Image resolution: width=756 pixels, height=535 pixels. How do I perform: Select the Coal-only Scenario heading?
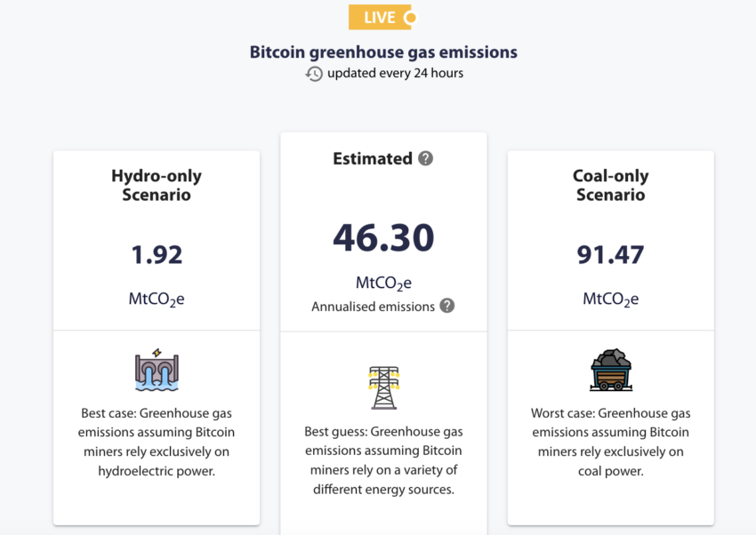click(x=610, y=185)
